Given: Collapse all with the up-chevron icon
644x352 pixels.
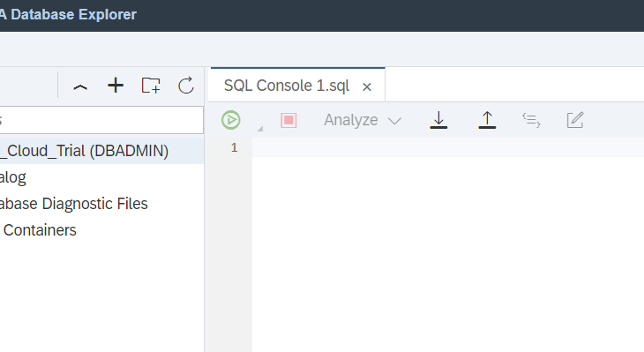Looking at the screenshot, I should (x=80, y=86).
